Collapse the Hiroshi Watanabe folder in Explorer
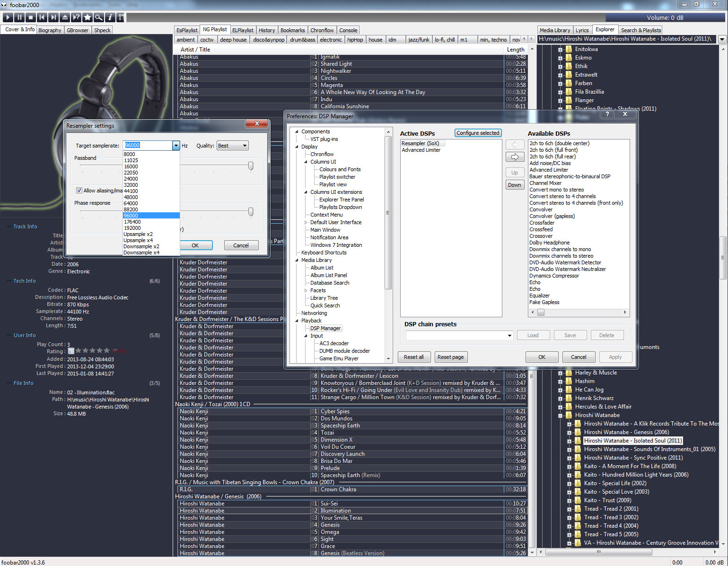Viewport: 728px width, 566px height. pyautogui.click(x=561, y=416)
